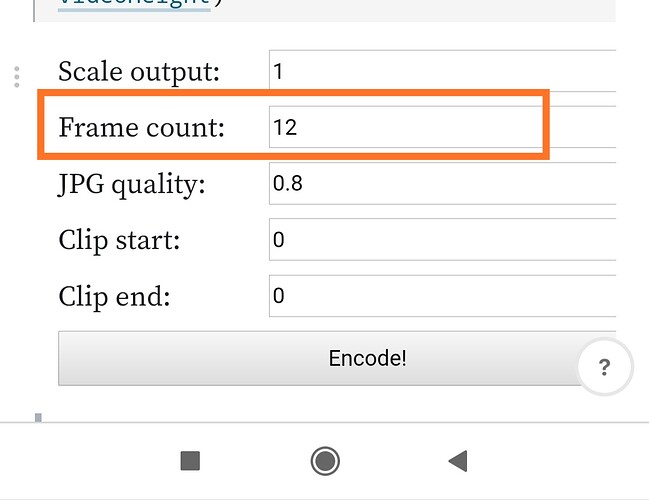Click the 12 value inside Frame count
Viewport: 649px width, 500px height.
click(285, 127)
